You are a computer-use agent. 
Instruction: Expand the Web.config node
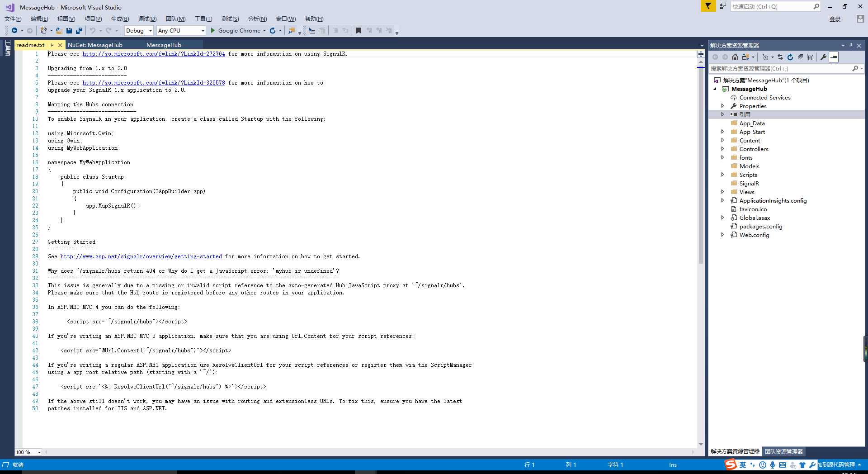(x=722, y=235)
